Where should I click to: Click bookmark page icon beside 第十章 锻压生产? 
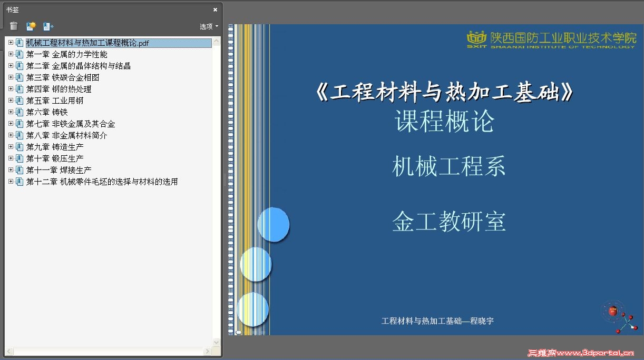click(x=19, y=158)
